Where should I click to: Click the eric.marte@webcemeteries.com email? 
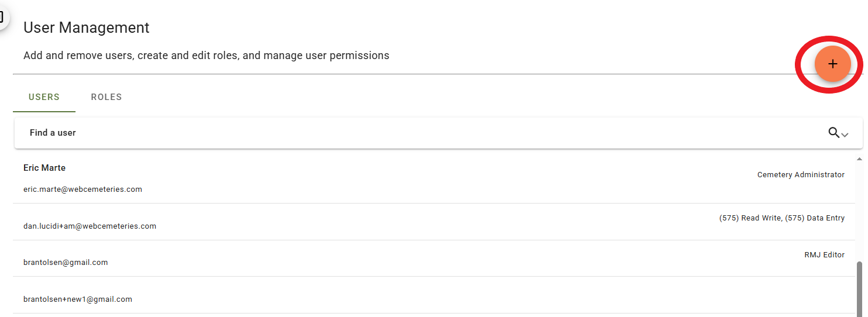pyautogui.click(x=83, y=189)
